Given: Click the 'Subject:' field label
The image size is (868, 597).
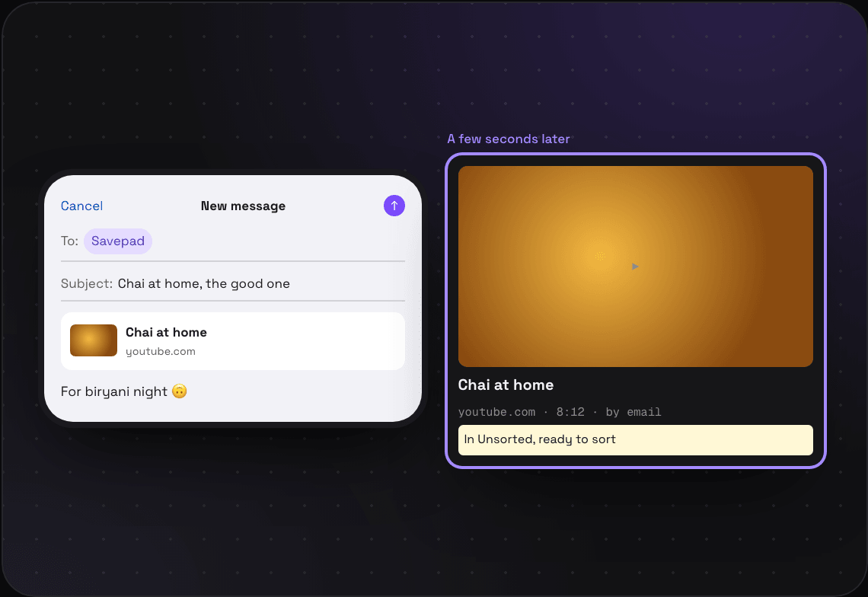Looking at the screenshot, I should point(87,283).
